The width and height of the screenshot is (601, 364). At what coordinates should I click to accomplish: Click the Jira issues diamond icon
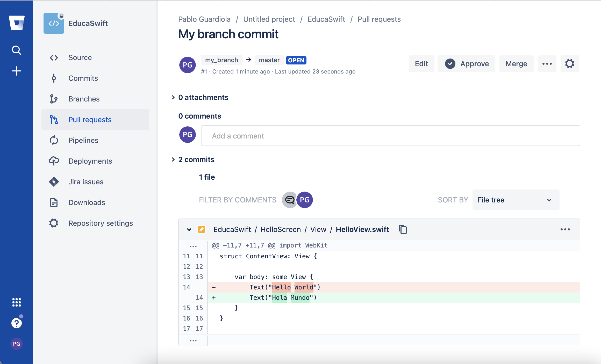click(54, 182)
